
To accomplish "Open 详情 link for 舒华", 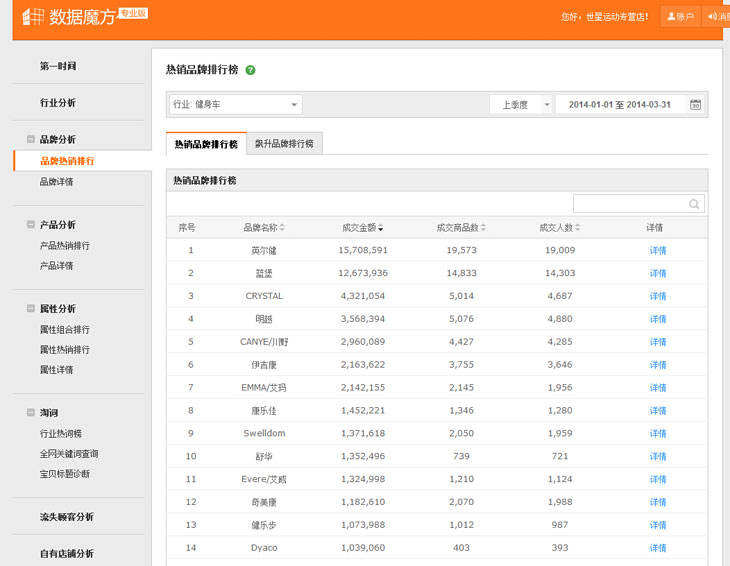I will (x=658, y=456).
